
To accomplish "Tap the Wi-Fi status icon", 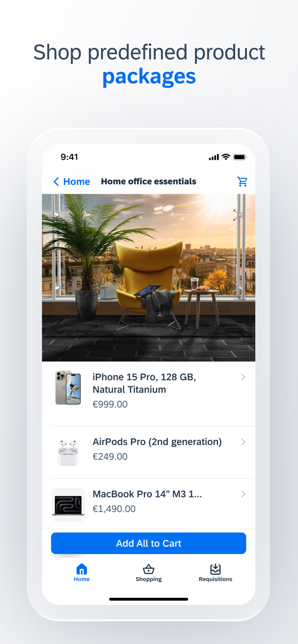I will 226,157.
